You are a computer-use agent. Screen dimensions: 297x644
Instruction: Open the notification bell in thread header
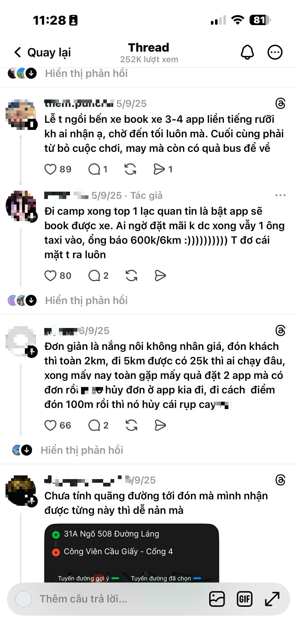(x=247, y=52)
